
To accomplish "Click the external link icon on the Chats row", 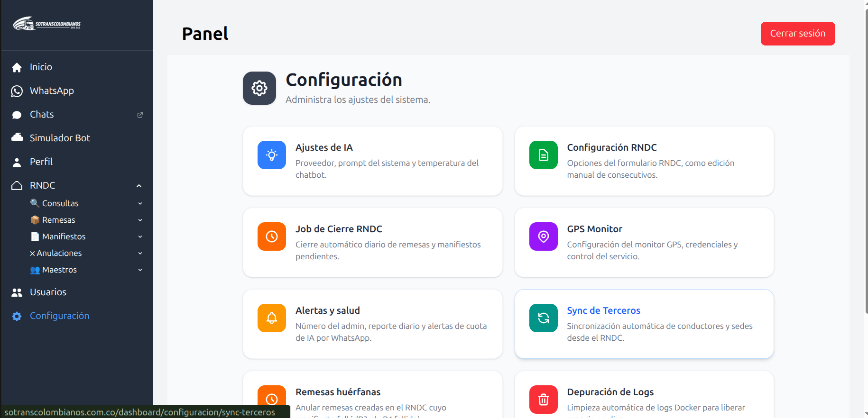I will coord(140,115).
